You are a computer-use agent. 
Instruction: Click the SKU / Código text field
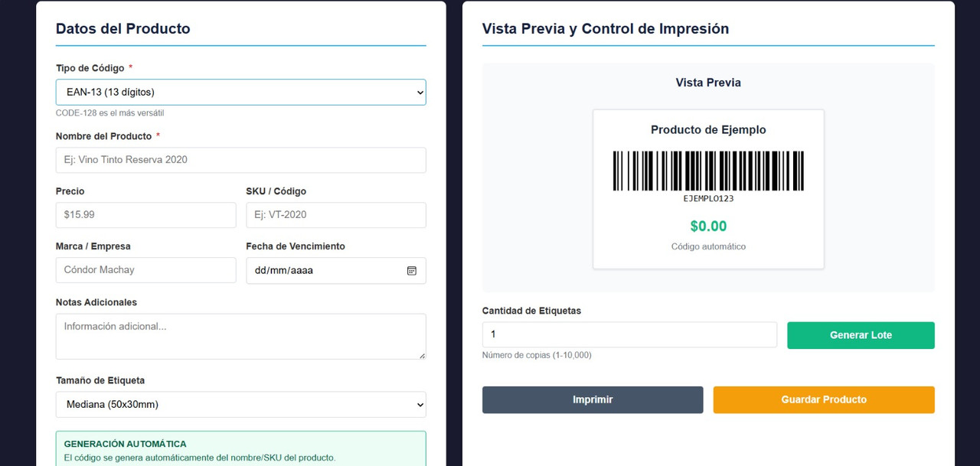(x=335, y=215)
